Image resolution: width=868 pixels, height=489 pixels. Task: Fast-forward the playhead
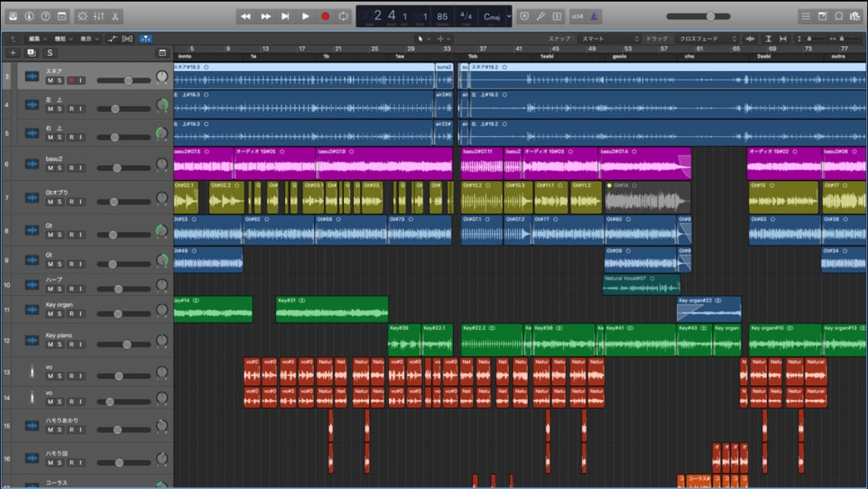[x=266, y=17]
